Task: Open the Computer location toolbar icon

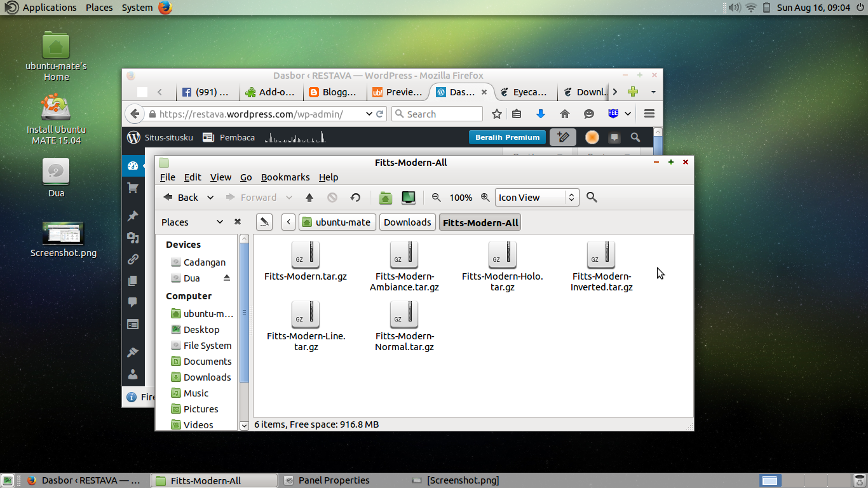Action: click(409, 198)
